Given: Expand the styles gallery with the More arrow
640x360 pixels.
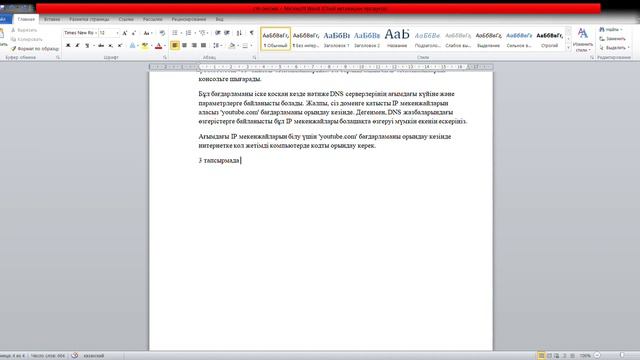Looking at the screenshot, I should [x=568, y=48].
